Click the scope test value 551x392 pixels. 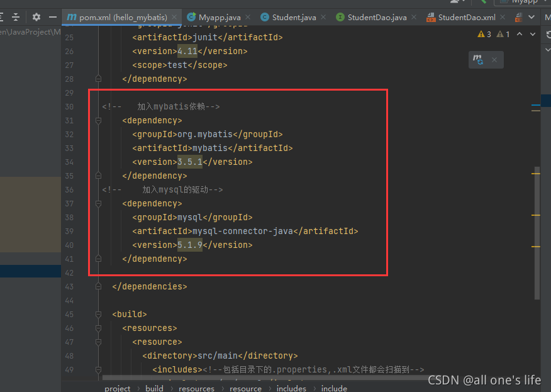(x=177, y=65)
